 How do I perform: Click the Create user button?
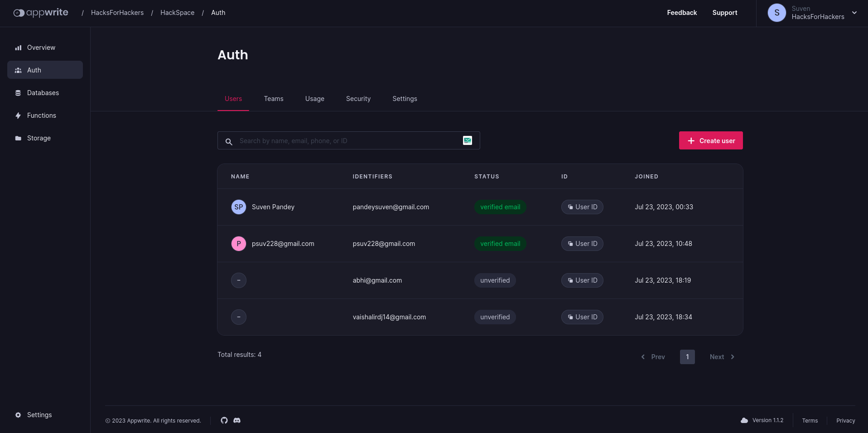pyautogui.click(x=711, y=140)
